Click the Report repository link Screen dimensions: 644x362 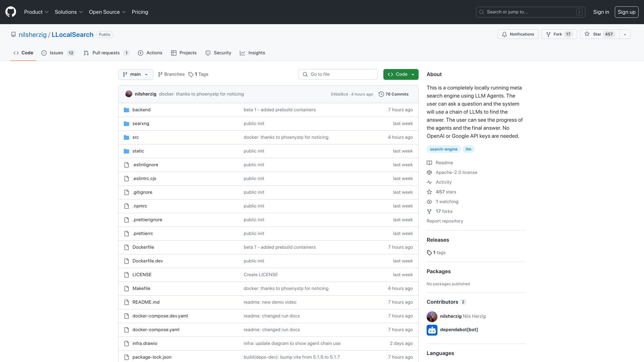pos(445,221)
